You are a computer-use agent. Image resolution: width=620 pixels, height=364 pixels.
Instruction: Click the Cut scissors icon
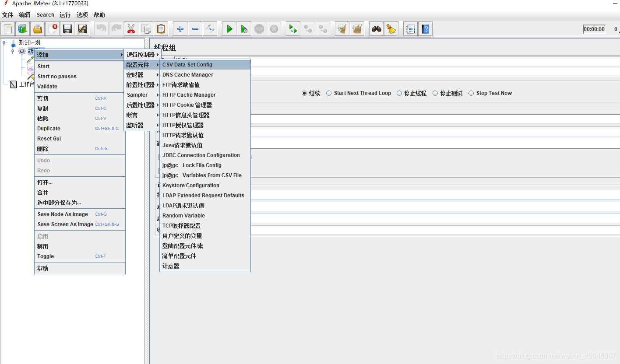131,29
